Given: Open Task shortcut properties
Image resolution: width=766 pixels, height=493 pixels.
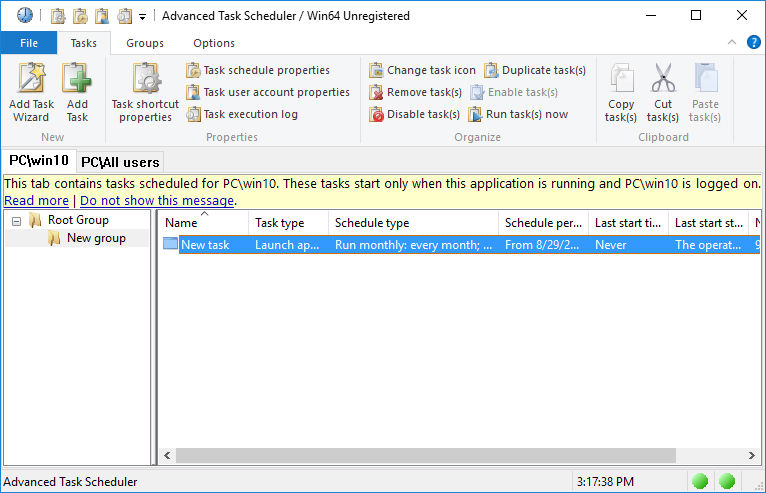Looking at the screenshot, I should [145, 92].
